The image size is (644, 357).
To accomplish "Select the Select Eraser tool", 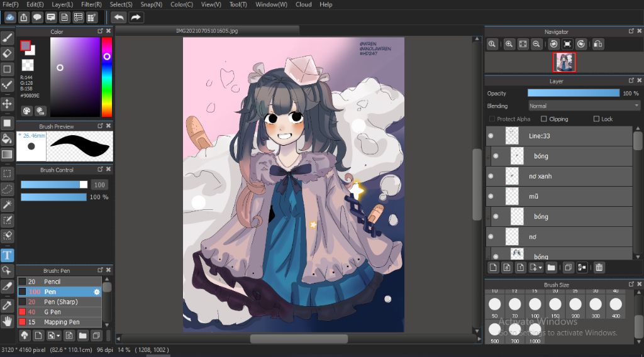I will [x=7, y=236].
